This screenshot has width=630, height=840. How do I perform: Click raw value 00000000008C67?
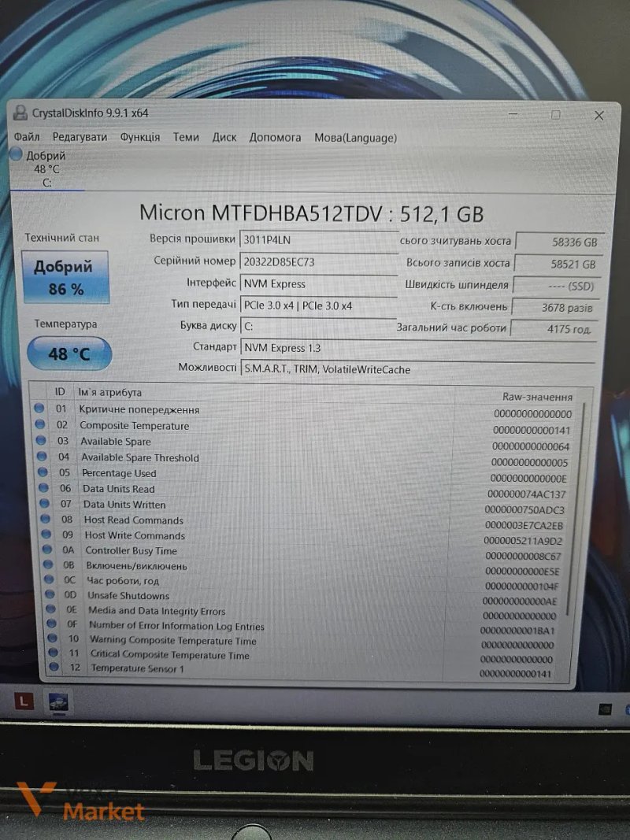coord(522,556)
